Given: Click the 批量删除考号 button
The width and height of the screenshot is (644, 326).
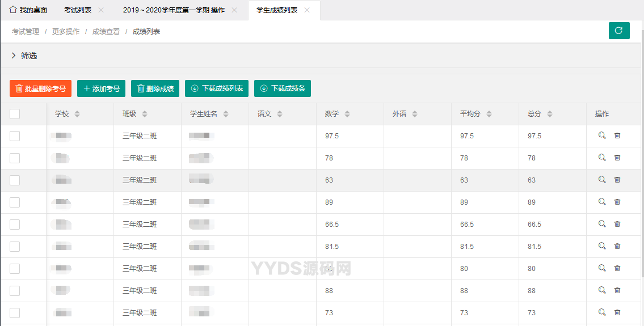Looking at the screenshot, I should [40, 88].
